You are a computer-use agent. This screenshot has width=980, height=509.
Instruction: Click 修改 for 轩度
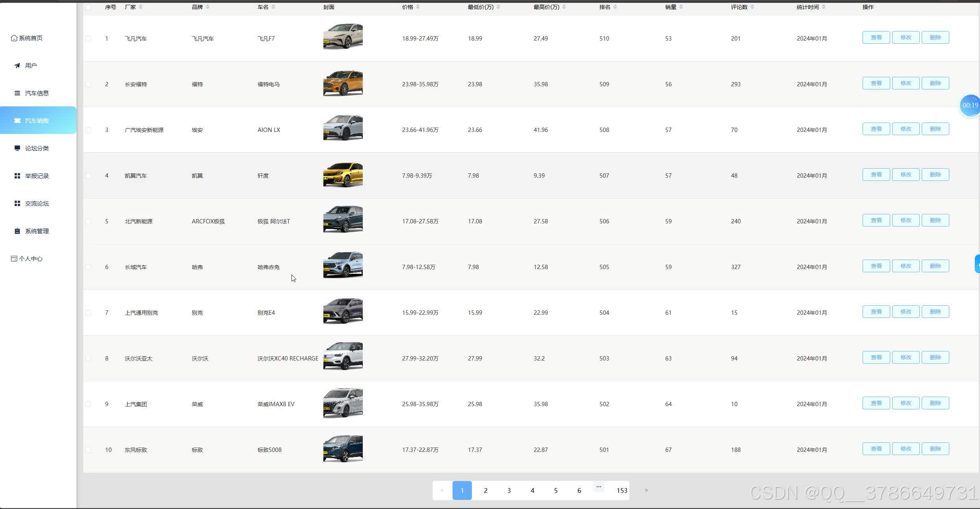pyautogui.click(x=906, y=175)
